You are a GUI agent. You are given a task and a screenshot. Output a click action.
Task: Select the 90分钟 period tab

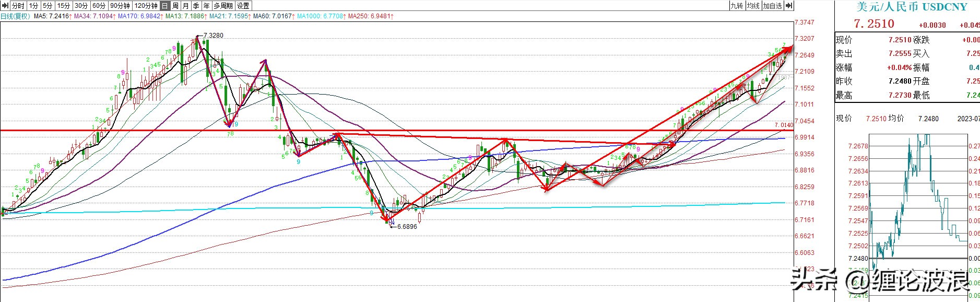120,6
